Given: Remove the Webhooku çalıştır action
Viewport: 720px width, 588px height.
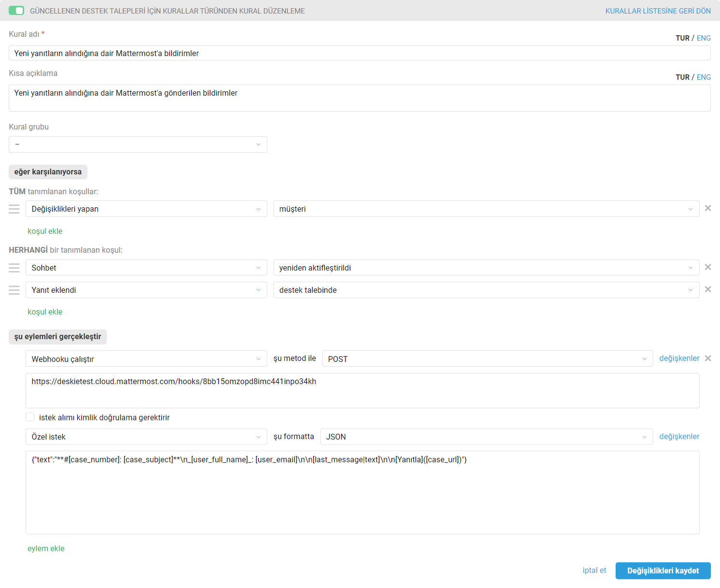Looking at the screenshot, I should point(708,359).
